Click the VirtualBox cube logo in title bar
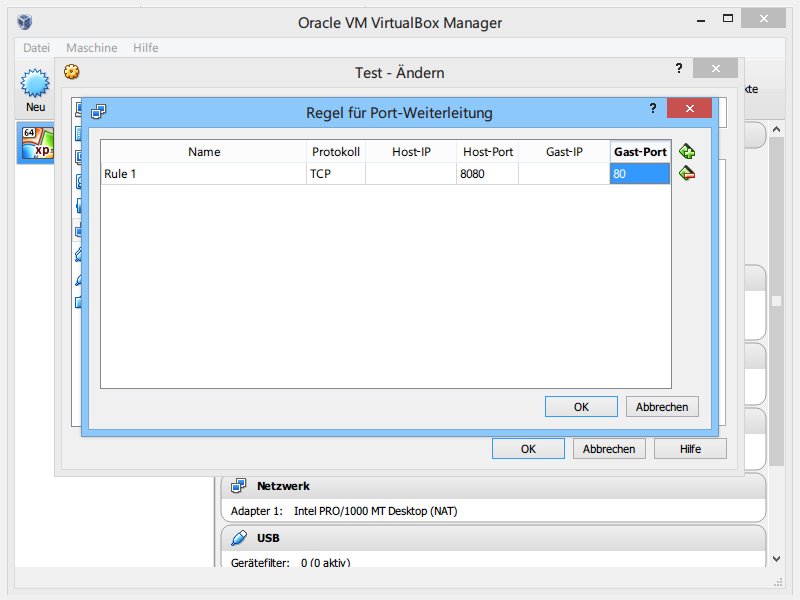The height and width of the screenshot is (600, 800). [24, 22]
